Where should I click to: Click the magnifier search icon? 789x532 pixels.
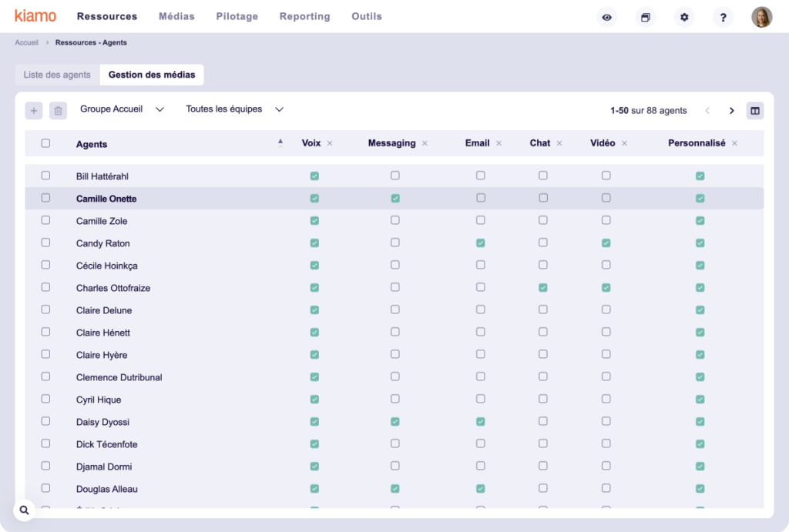pyautogui.click(x=25, y=510)
